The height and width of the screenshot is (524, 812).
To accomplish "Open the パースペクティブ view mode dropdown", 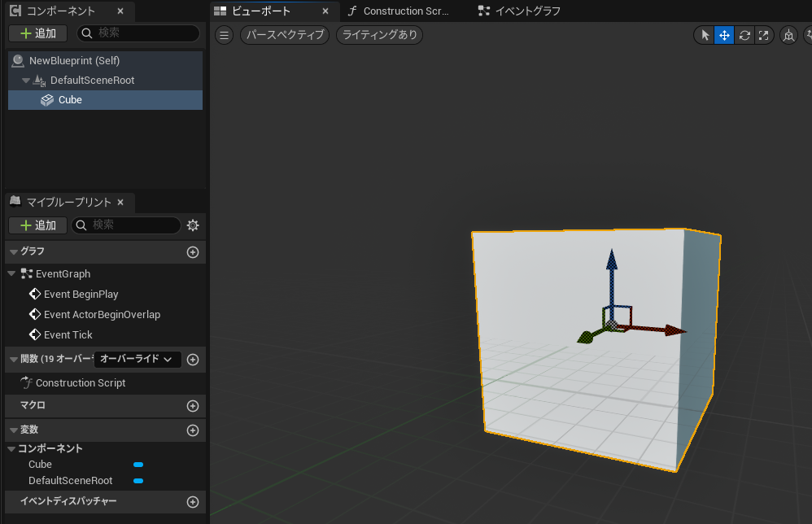I will click(x=285, y=35).
